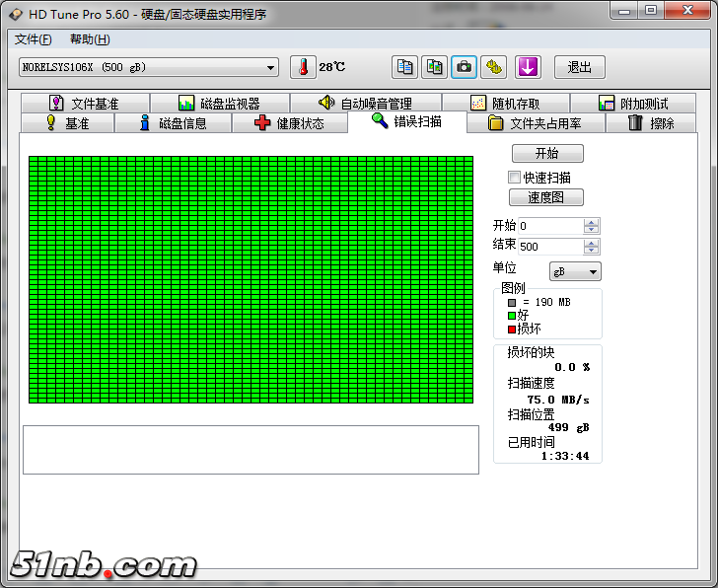Viewport: 718px width, 588px height.
Task: Open the 帮助(H) menu
Action: [x=90, y=39]
